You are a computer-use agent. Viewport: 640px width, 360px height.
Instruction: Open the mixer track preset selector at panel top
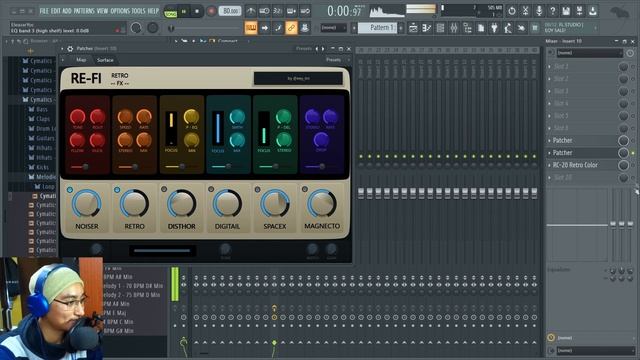[590, 53]
